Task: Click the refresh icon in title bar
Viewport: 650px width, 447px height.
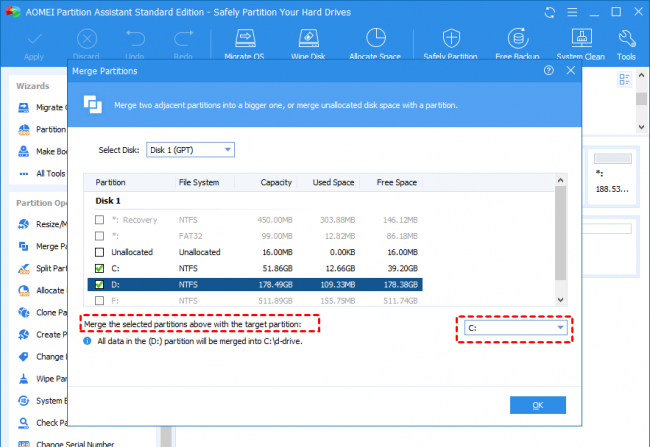Action: (550, 12)
